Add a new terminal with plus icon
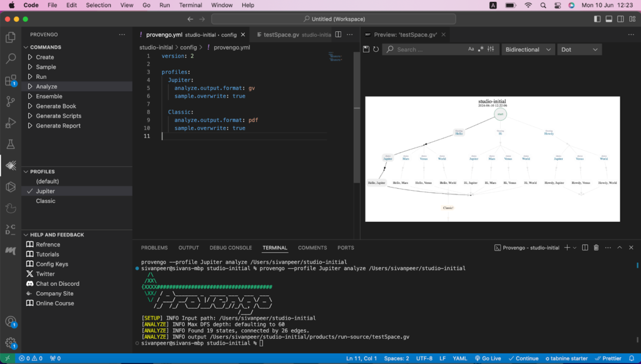Image resolution: width=641 pixels, height=364 pixels. (567, 248)
